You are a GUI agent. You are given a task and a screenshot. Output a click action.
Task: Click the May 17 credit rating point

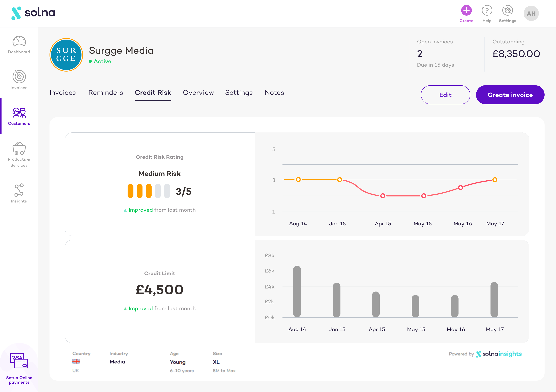click(495, 180)
